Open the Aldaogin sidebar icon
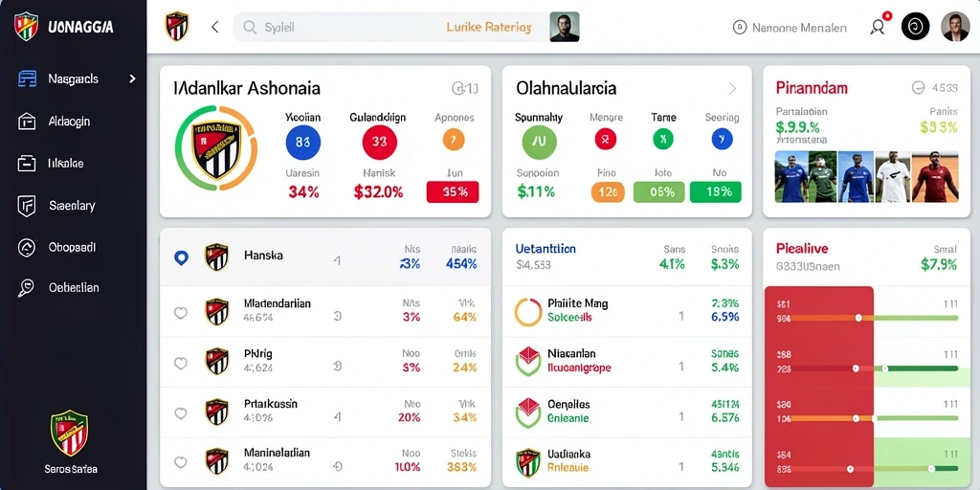 (x=27, y=122)
